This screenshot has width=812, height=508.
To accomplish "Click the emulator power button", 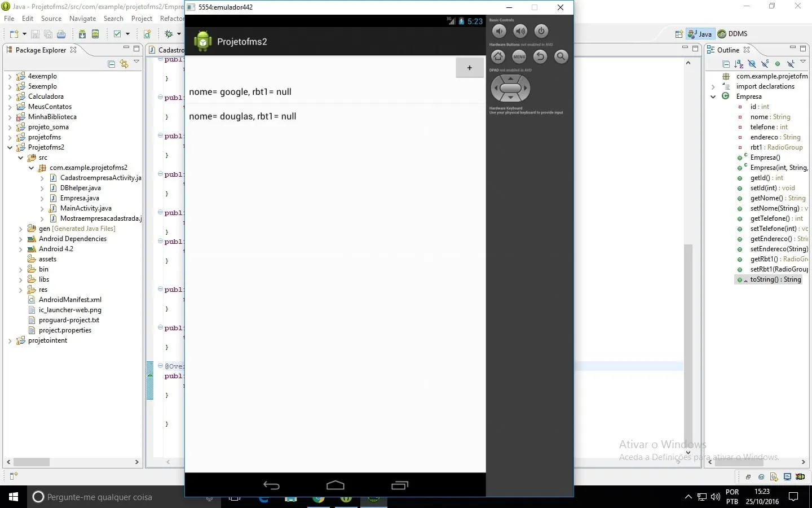I will pyautogui.click(x=541, y=31).
